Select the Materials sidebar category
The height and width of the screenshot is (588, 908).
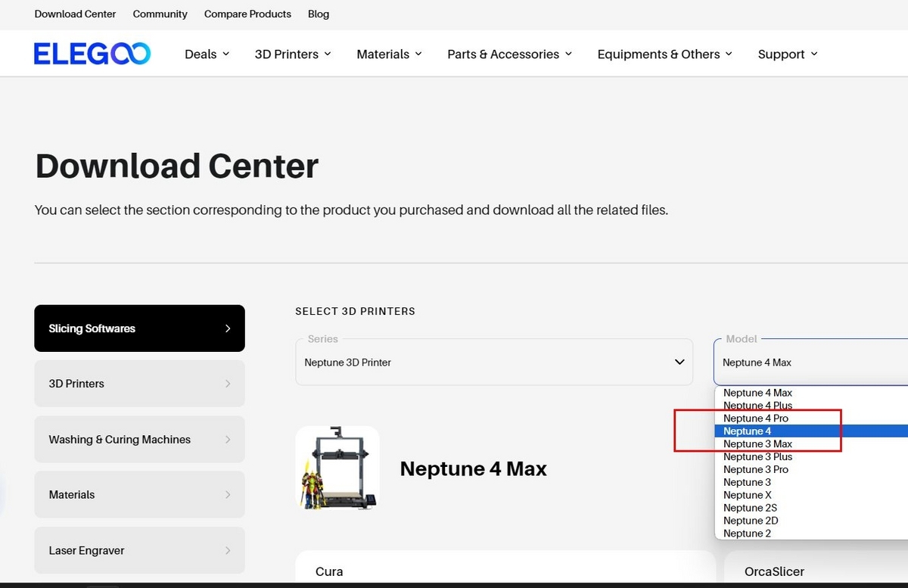click(x=139, y=495)
